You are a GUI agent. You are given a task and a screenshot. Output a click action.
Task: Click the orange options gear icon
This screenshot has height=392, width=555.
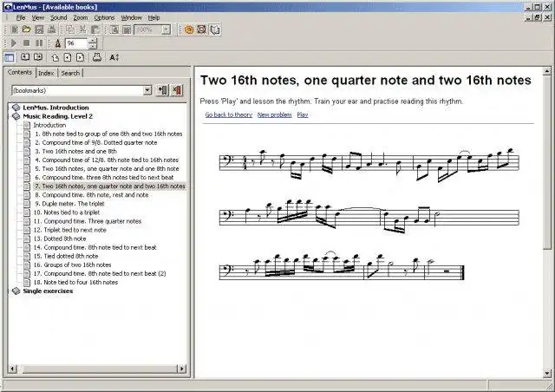coord(189,29)
